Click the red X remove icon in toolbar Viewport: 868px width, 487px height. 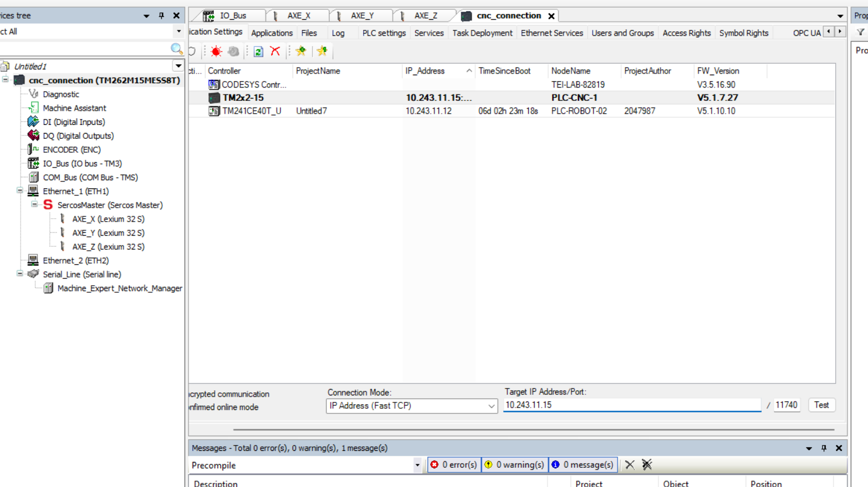pos(275,51)
